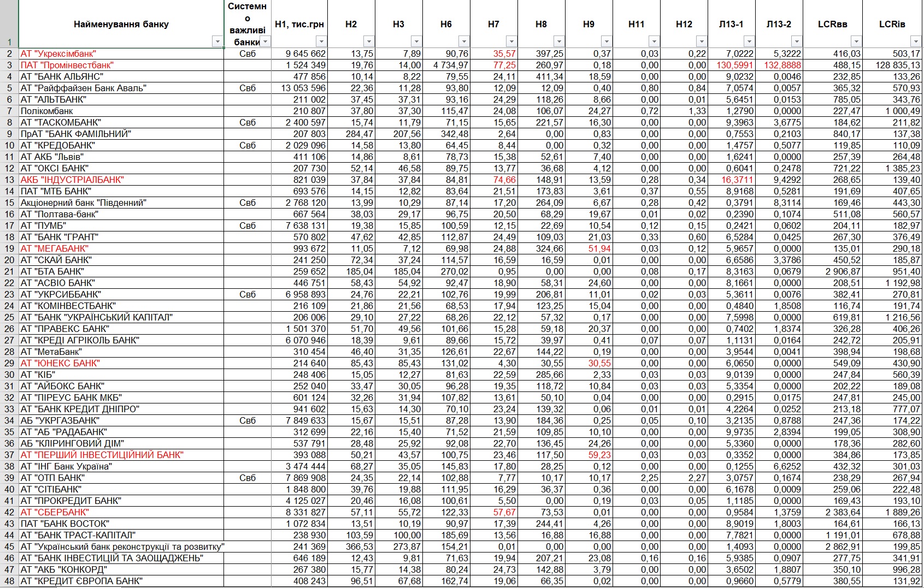Select row header 42
This screenshot has height=588, width=924.
tap(9, 512)
